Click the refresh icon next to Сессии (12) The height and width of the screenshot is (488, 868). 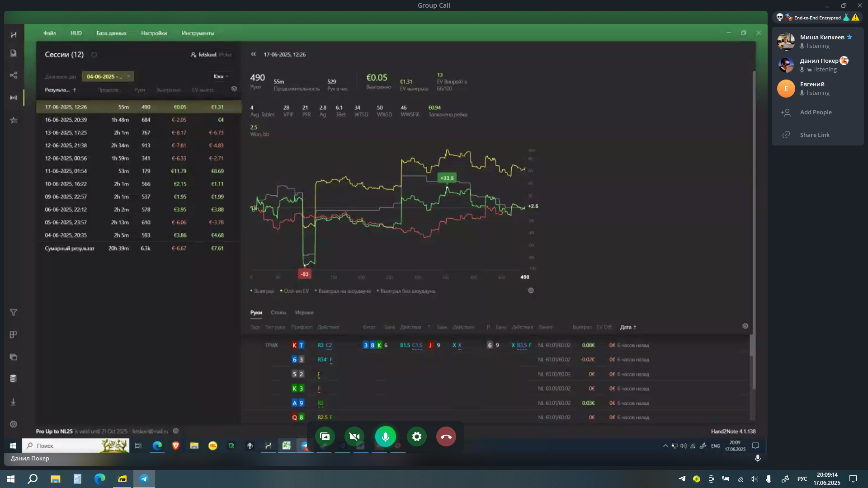94,55
